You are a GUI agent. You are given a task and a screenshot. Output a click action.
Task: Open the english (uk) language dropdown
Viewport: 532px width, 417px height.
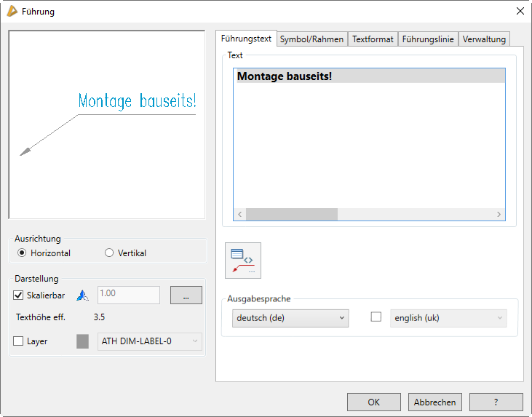[448, 318]
